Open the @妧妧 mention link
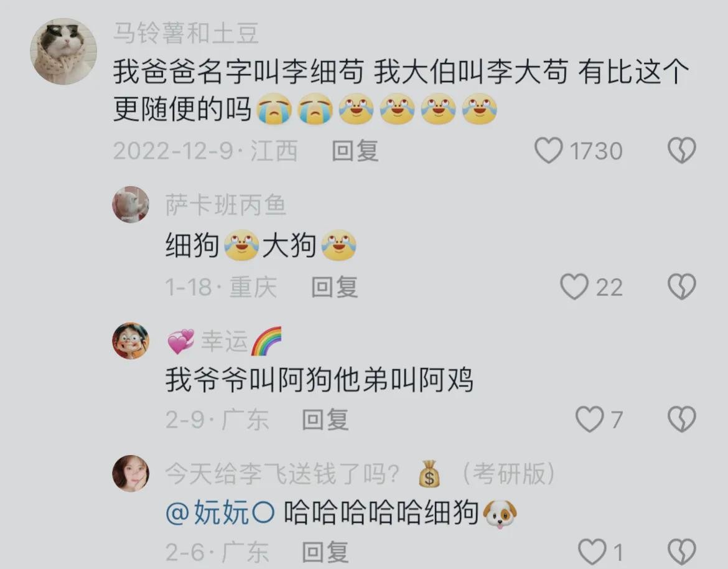The height and width of the screenshot is (569, 728). [220, 513]
